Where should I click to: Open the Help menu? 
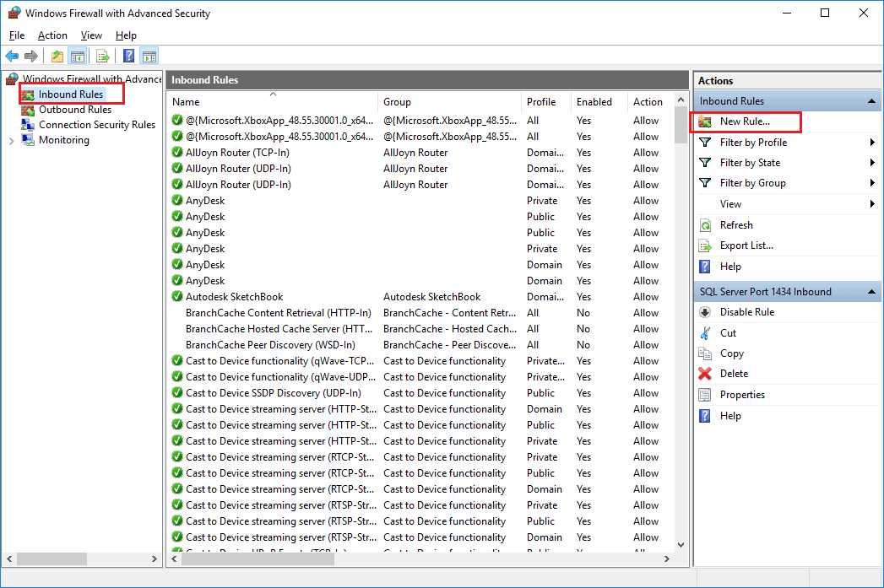coord(126,35)
